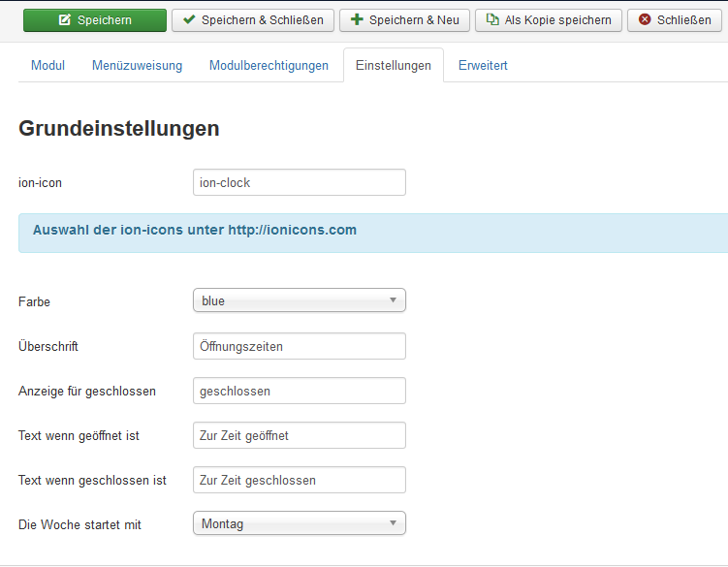Open the Modulberechtigungen tab
The height and width of the screenshot is (567, 728).
(x=269, y=66)
